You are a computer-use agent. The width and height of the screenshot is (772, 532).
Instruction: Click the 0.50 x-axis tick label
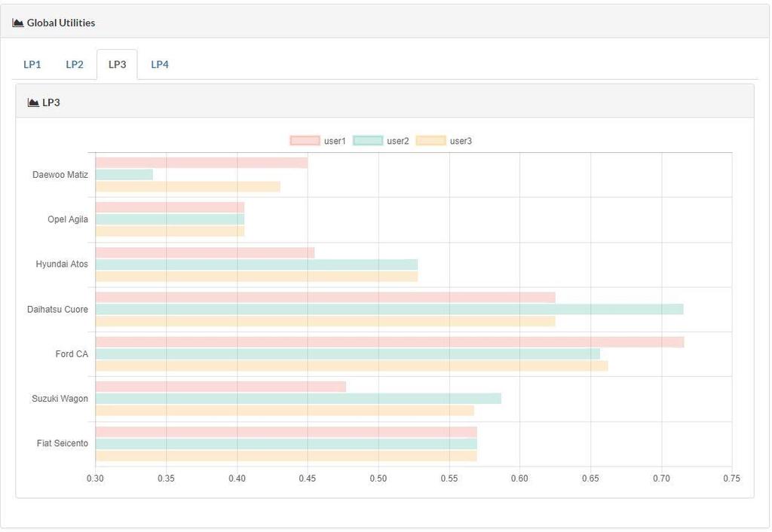coord(378,478)
